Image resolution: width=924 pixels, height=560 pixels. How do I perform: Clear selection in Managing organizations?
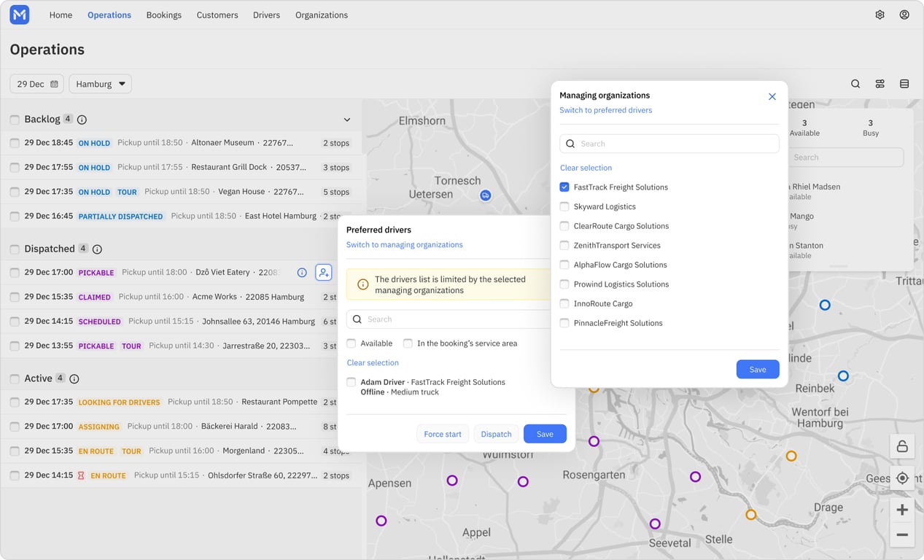click(586, 168)
